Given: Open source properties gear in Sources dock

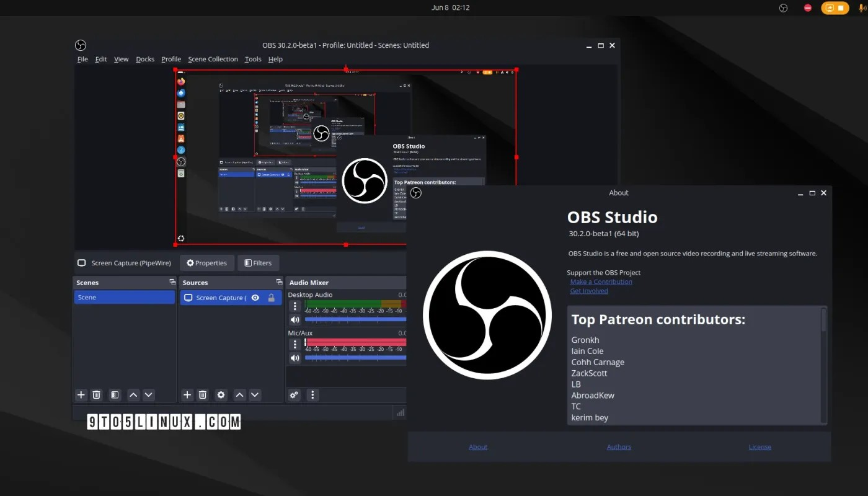Looking at the screenshot, I should tap(221, 395).
